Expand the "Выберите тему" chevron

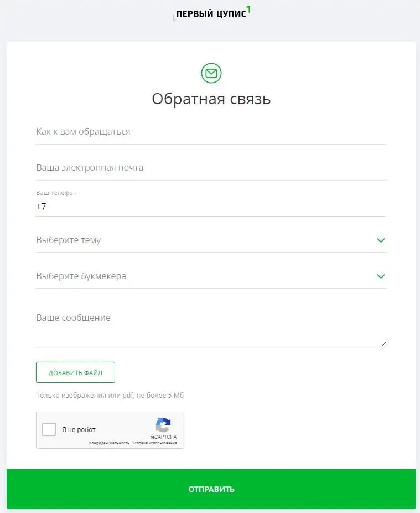pyautogui.click(x=381, y=240)
